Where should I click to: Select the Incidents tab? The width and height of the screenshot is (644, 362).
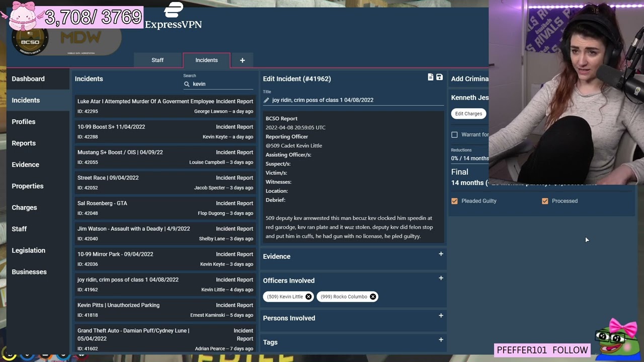pos(206,60)
